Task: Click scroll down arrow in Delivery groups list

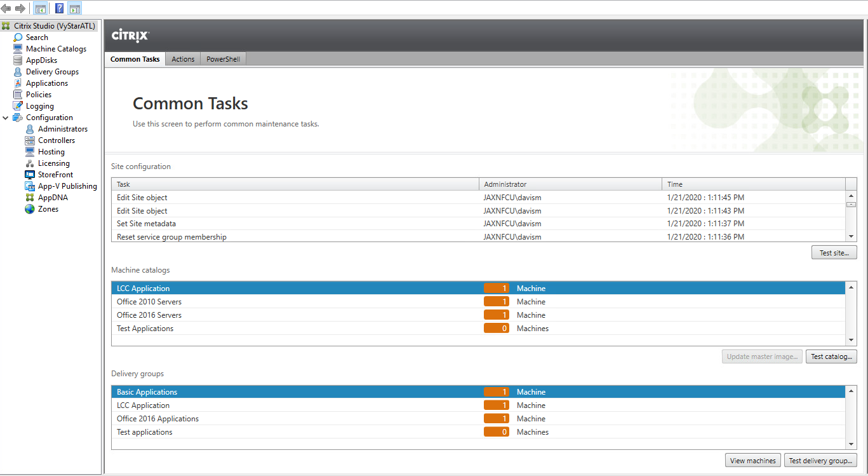Action: coord(851,444)
